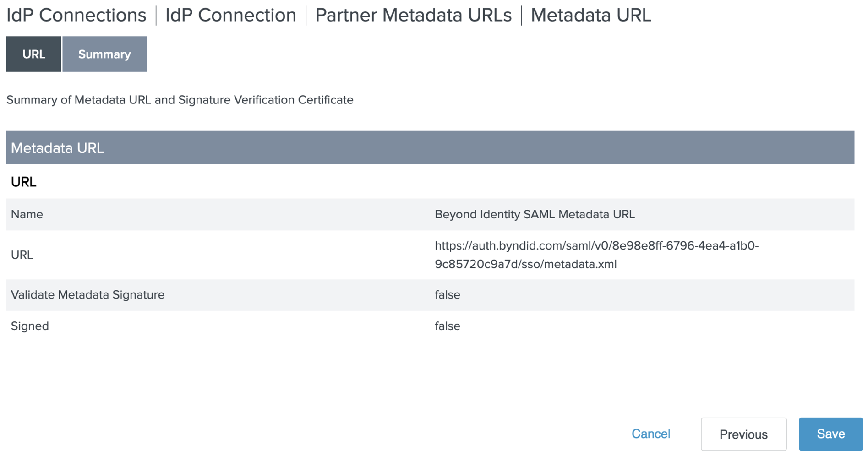Select the Summary tab
Screen dimensions: 868x456
[x=104, y=54]
